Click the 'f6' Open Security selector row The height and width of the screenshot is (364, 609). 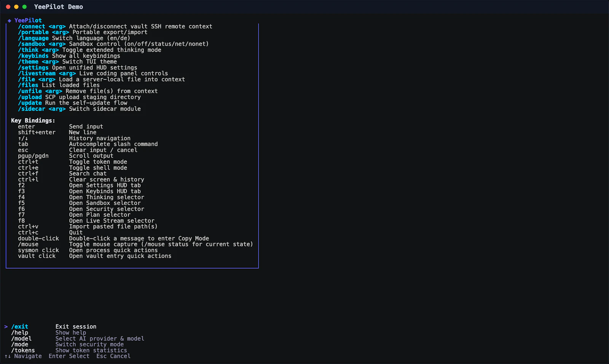click(81, 209)
